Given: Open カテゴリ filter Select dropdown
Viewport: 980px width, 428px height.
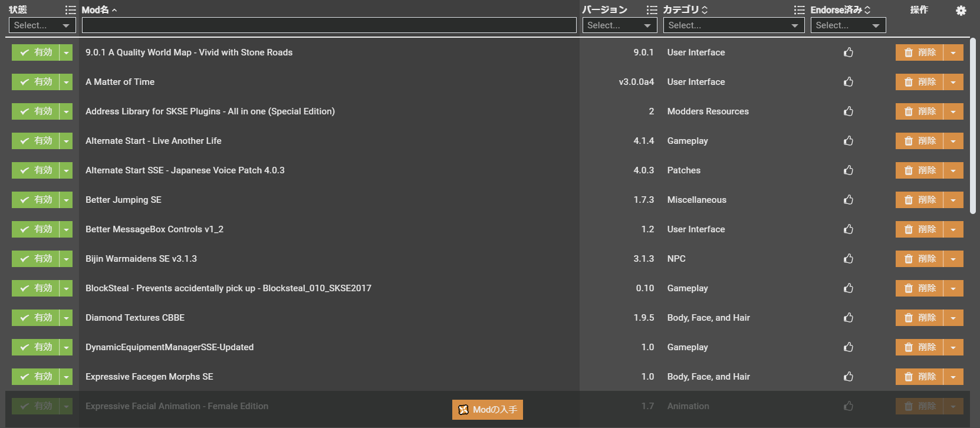Looking at the screenshot, I should pyautogui.click(x=734, y=25).
